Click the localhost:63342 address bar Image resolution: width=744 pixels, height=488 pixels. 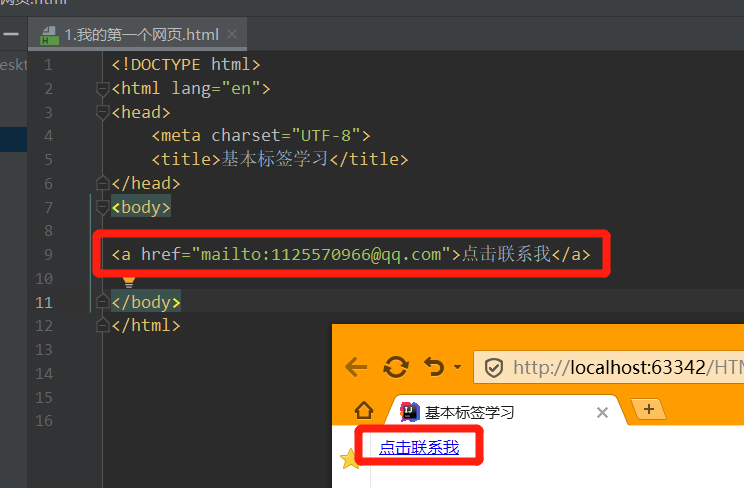tap(612, 367)
